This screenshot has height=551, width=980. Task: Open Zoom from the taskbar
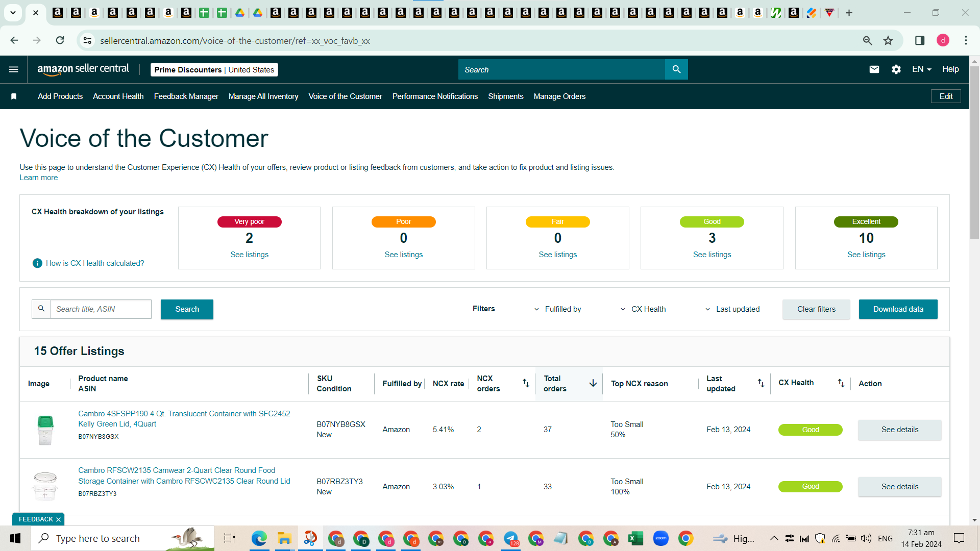pos(660,538)
